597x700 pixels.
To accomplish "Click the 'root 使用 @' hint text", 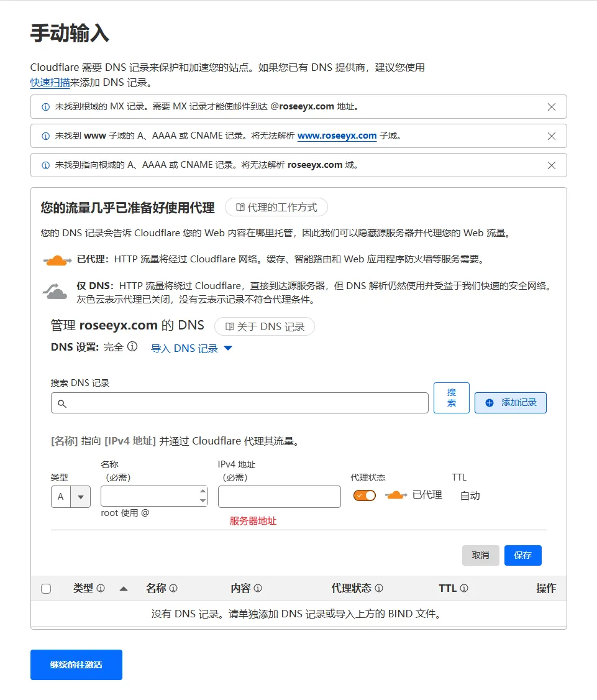I will click(125, 513).
